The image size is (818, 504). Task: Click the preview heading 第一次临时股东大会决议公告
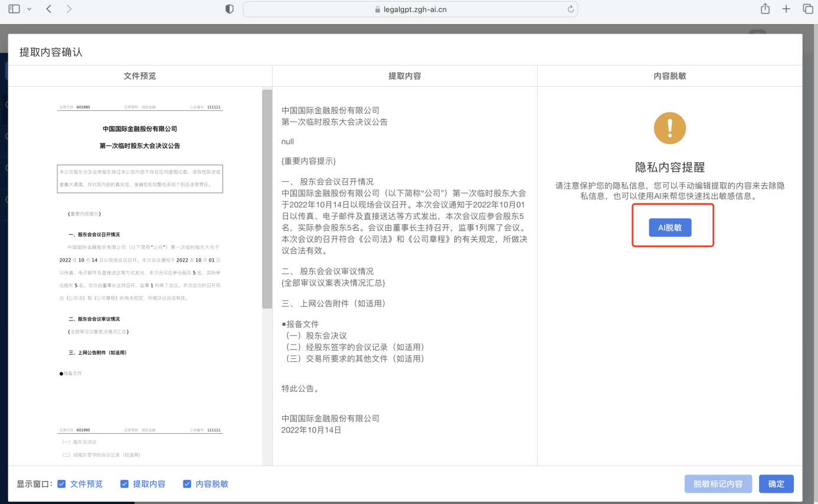pos(140,146)
